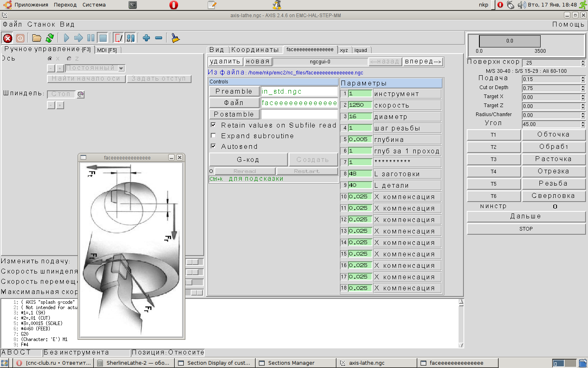Click the open G-code file folder icon

37,38
